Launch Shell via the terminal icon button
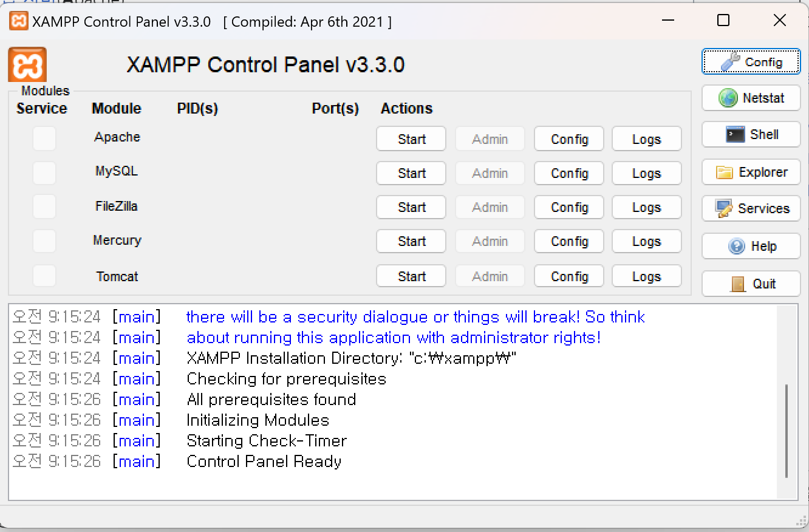The image size is (809, 532). click(751, 134)
